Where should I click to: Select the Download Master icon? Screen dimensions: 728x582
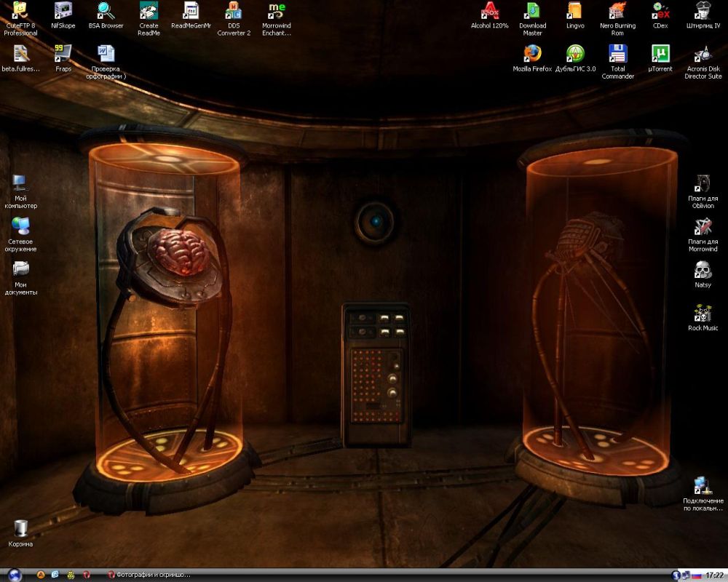click(532, 19)
